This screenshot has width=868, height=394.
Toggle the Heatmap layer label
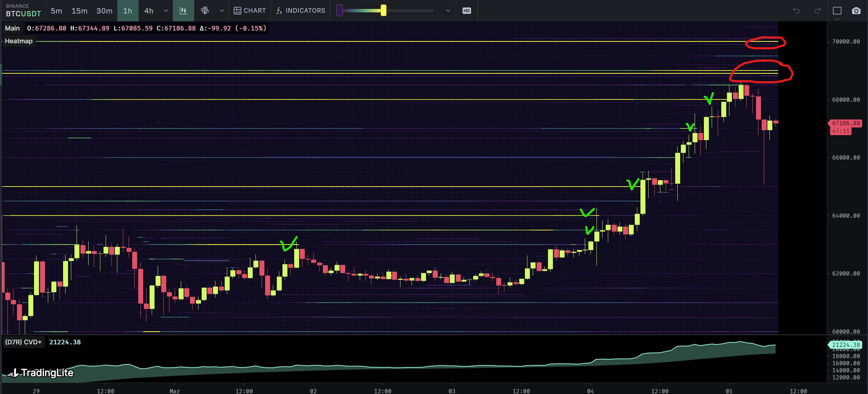click(19, 41)
